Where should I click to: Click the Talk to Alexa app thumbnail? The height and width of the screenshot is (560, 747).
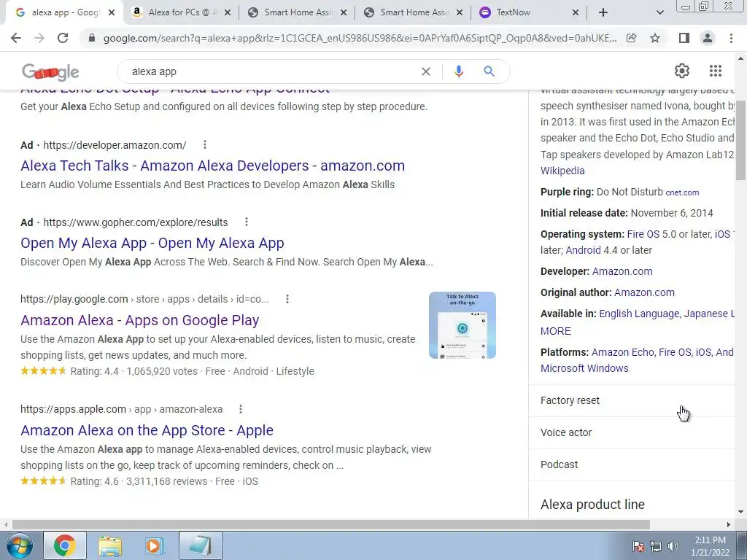pos(462,325)
